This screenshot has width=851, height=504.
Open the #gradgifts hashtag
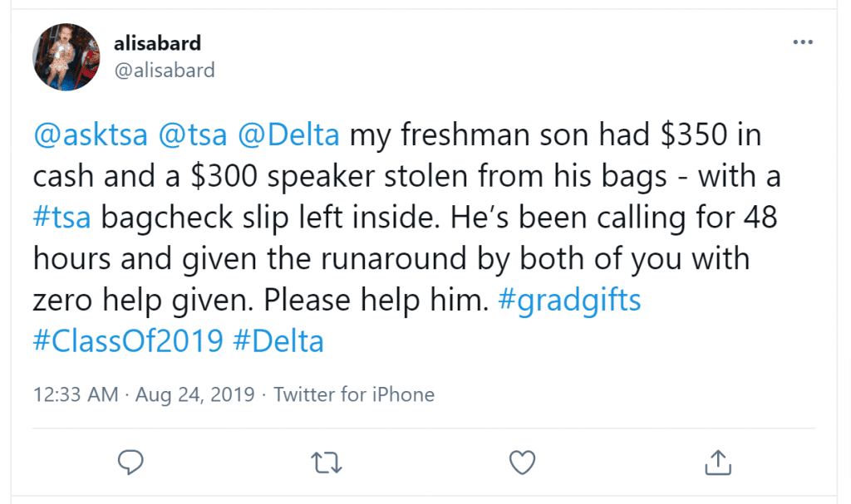(x=569, y=300)
